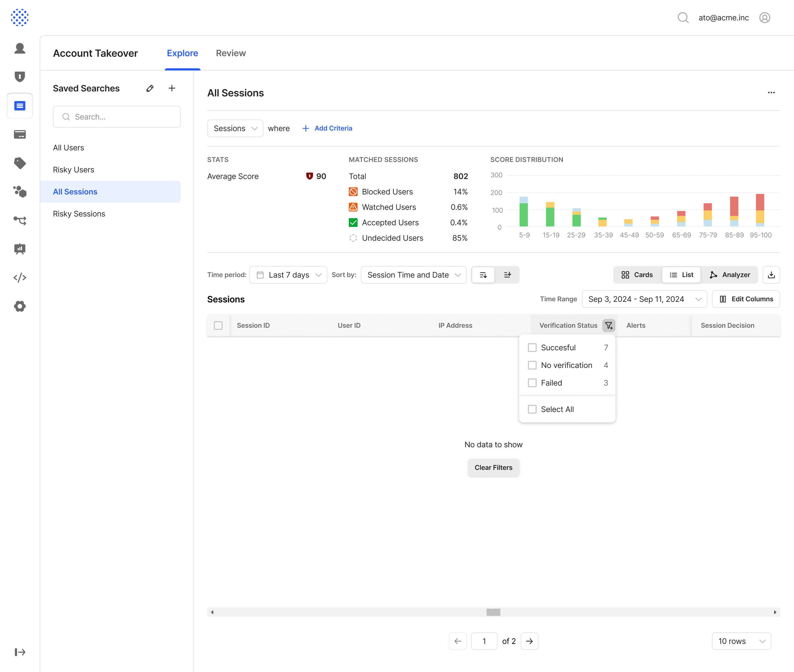Click the Verification Status filter icon

(x=609, y=325)
